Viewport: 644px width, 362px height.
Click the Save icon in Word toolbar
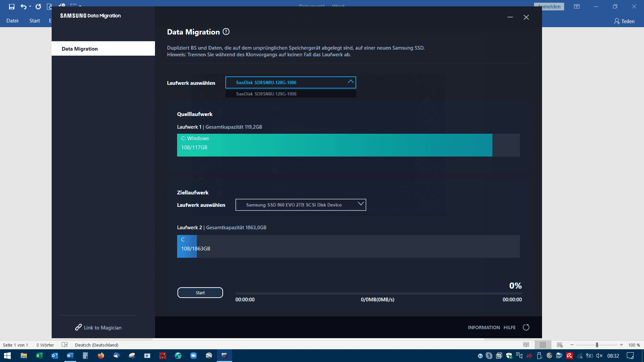pos(12,6)
